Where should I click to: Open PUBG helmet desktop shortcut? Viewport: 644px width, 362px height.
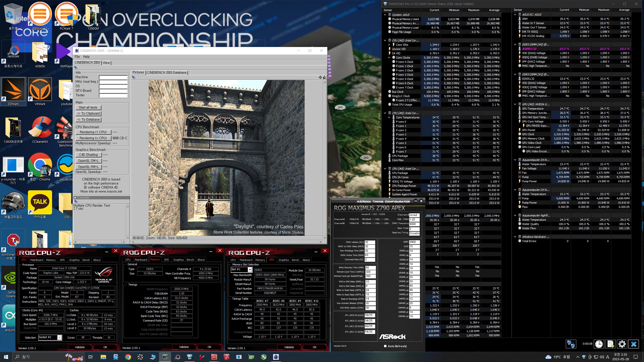[13, 205]
